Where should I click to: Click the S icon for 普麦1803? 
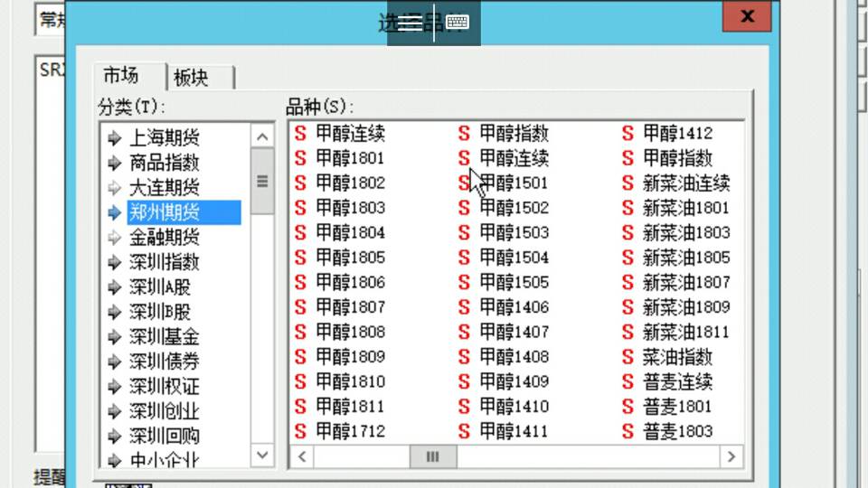(627, 431)
